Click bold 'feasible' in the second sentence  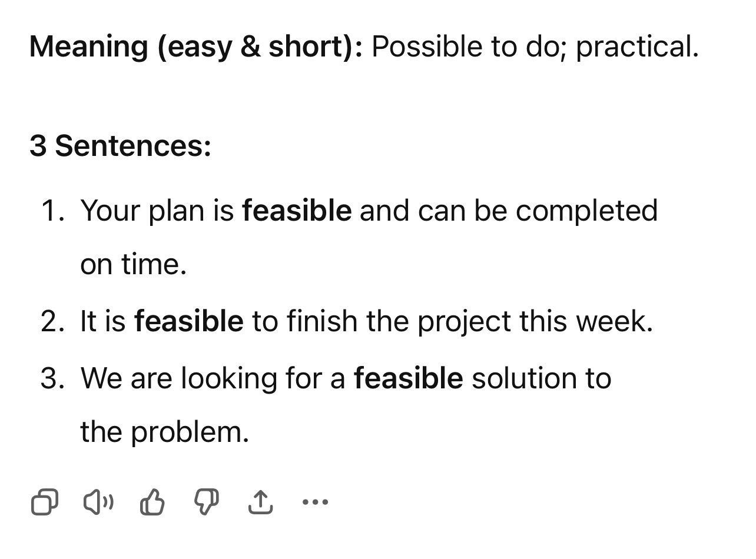pos(189,321)
